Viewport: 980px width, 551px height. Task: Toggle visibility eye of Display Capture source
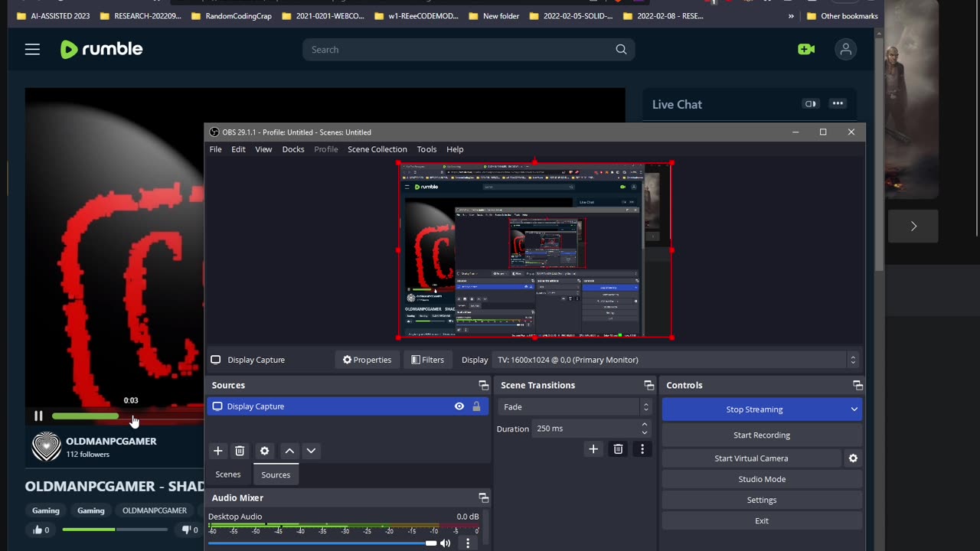[x=459, y=406]
